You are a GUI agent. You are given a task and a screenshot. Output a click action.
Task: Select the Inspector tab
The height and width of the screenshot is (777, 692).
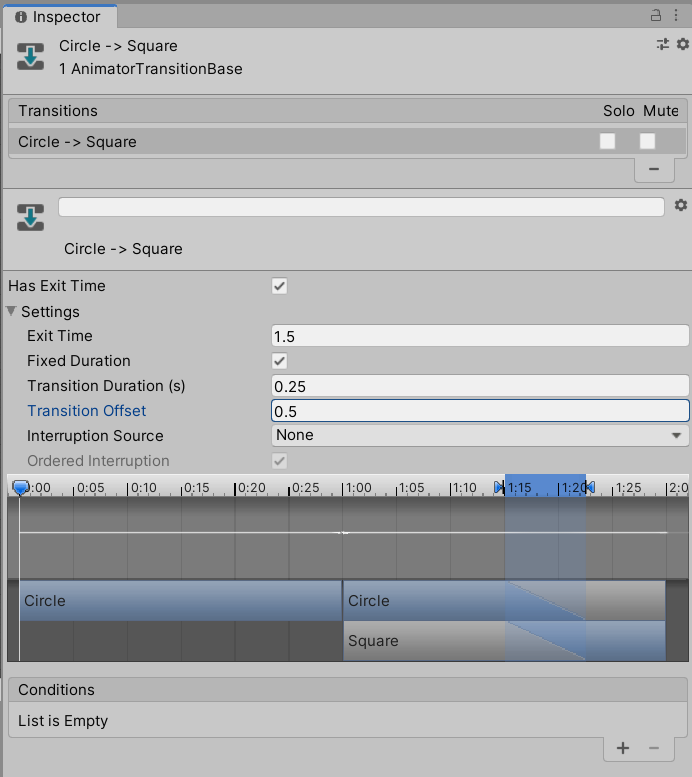click(x=58, y=17)
